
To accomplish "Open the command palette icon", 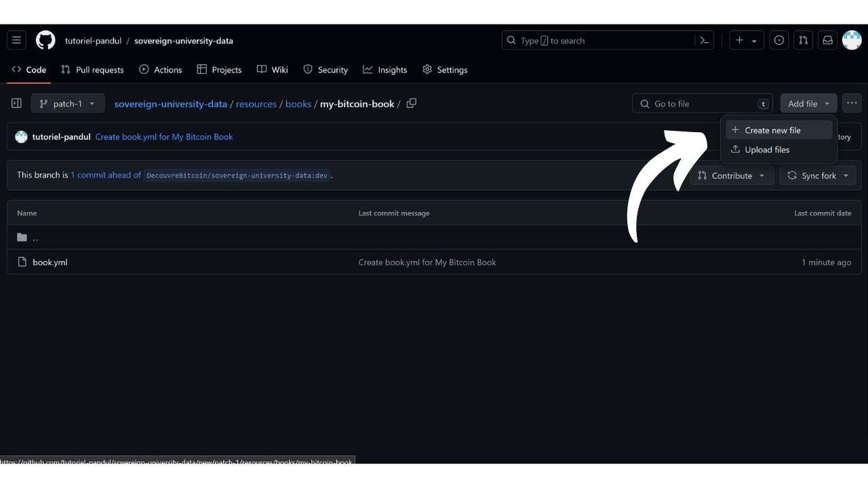I will tap(705, 41).
